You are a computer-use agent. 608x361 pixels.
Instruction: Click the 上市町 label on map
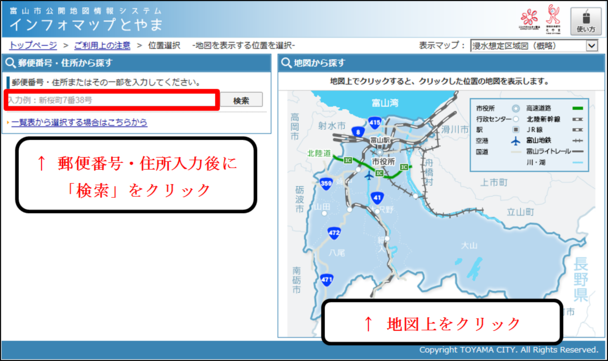pos(494,182)
